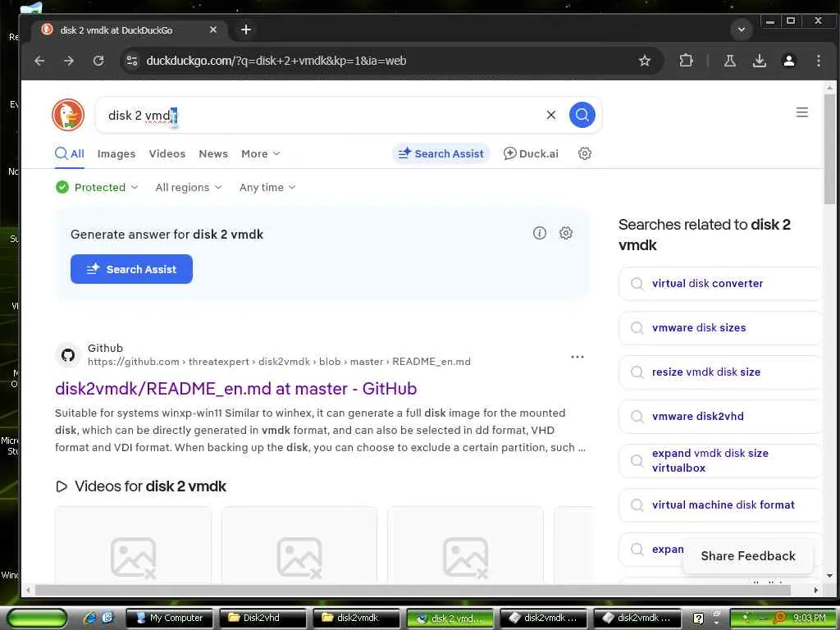Image resolution: width=840 pixels, height=630 pixels.
Task: Switch to Images tab
Action: coord(116,153)
